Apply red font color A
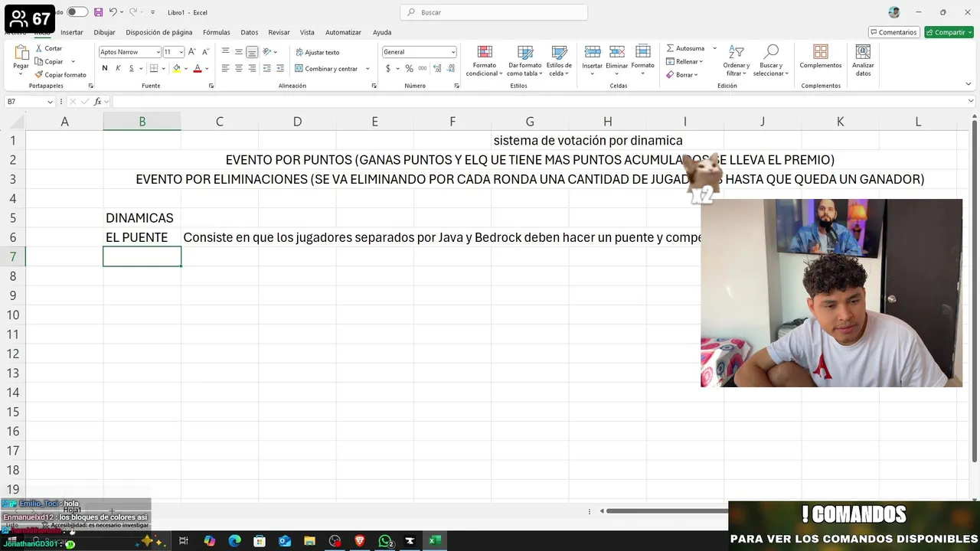Screen dimensions: 980x551 (x=198, y=68)
